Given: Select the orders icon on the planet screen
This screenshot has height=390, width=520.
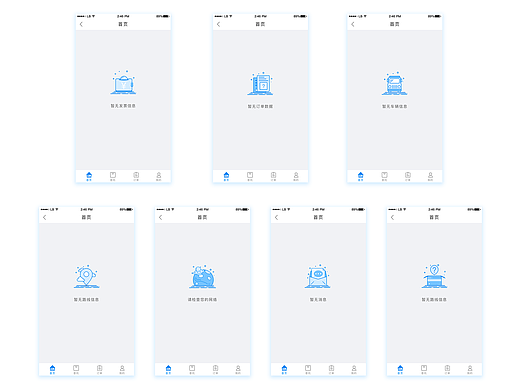Looking at the screenshot, I should pos(215,369).
